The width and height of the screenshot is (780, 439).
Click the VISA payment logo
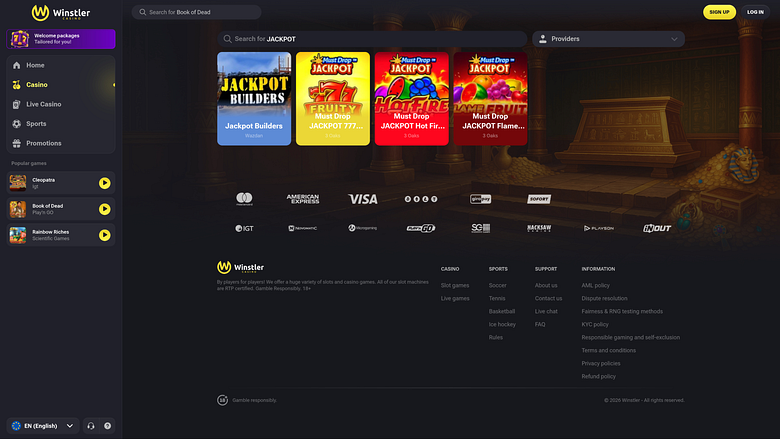click(x=363, y=199)
